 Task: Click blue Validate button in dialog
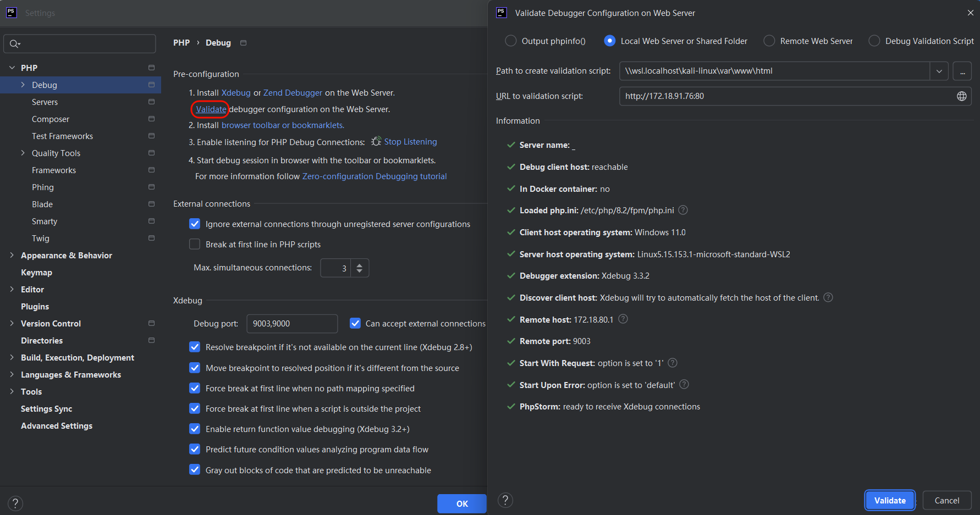[x=890, y=500]
